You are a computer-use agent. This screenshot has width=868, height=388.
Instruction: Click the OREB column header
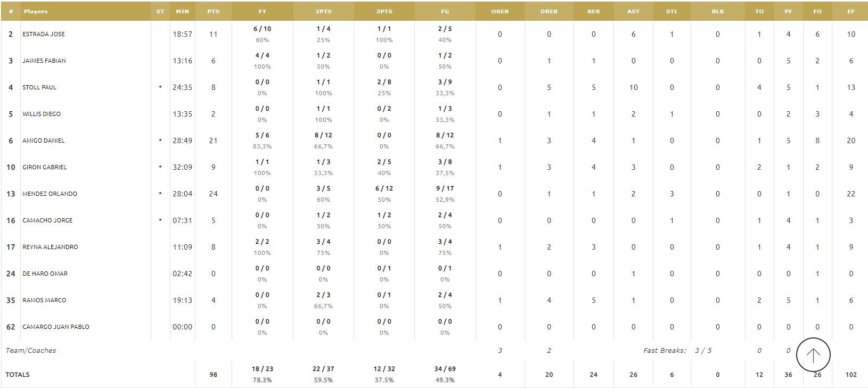pos(499,11)
